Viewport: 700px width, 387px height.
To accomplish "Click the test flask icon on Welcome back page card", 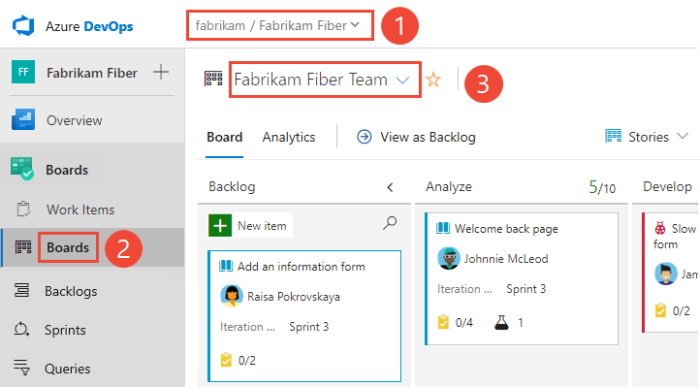I will pos(501,322).
